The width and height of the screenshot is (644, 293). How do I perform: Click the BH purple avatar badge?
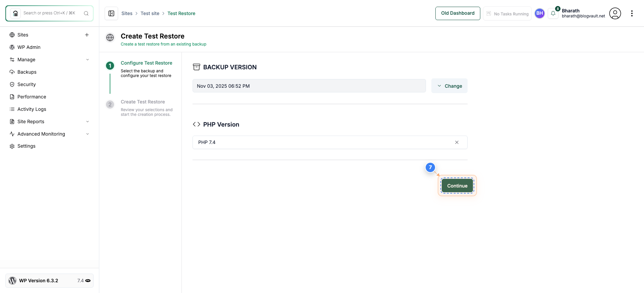[540, 13]
